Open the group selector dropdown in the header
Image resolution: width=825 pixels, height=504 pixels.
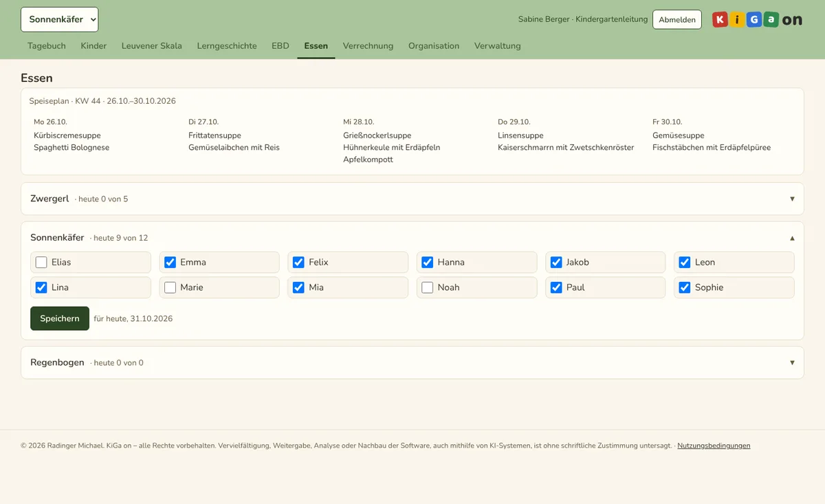[60, 19]
